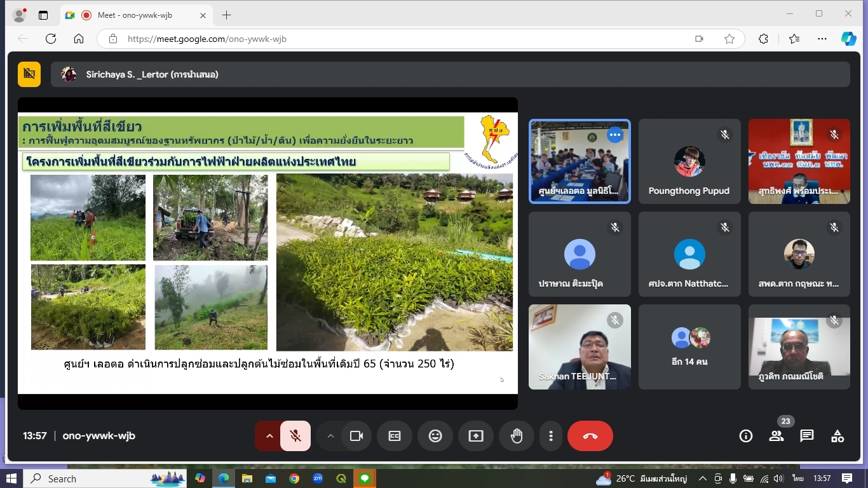Raise your hand in the meeting
The image size is (868, 488).
pos(517,436)
